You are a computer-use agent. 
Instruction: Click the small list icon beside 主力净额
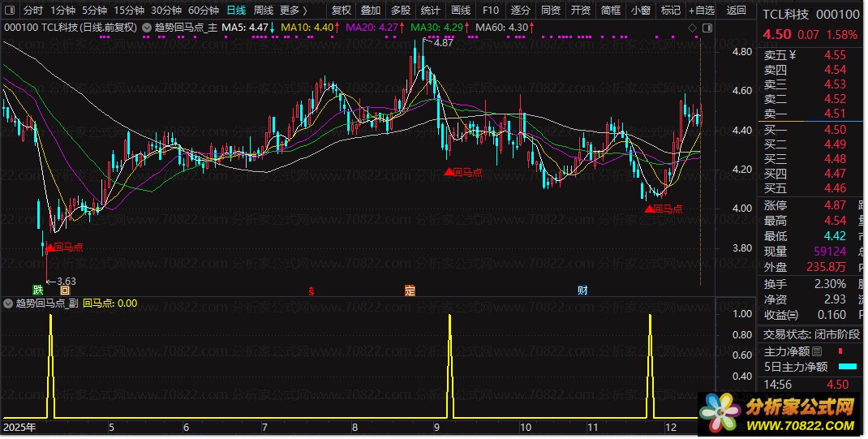click(x=817, y=351)
